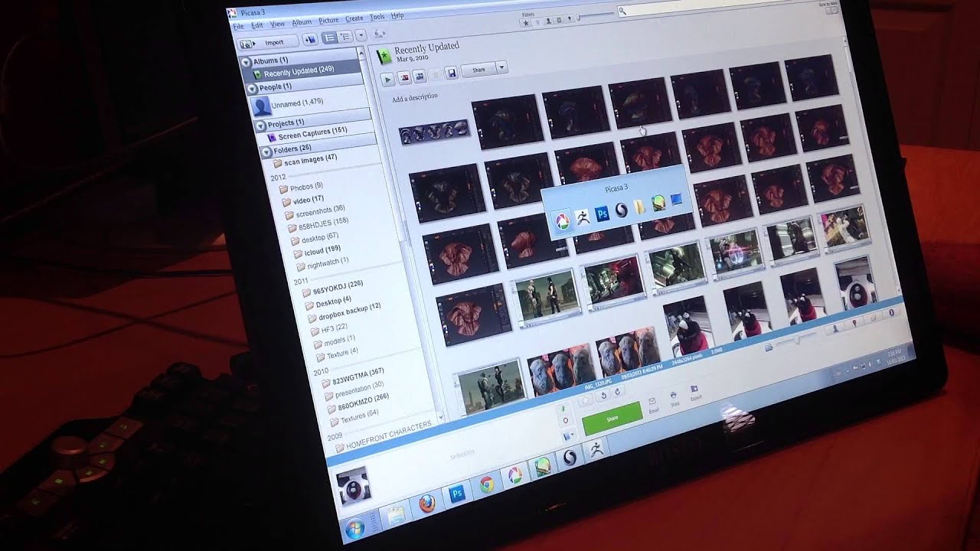Rotate photo counter-clockwise in the photo tray
The width and height of the screenshot is (980, 551).
(x=603, y=396)
